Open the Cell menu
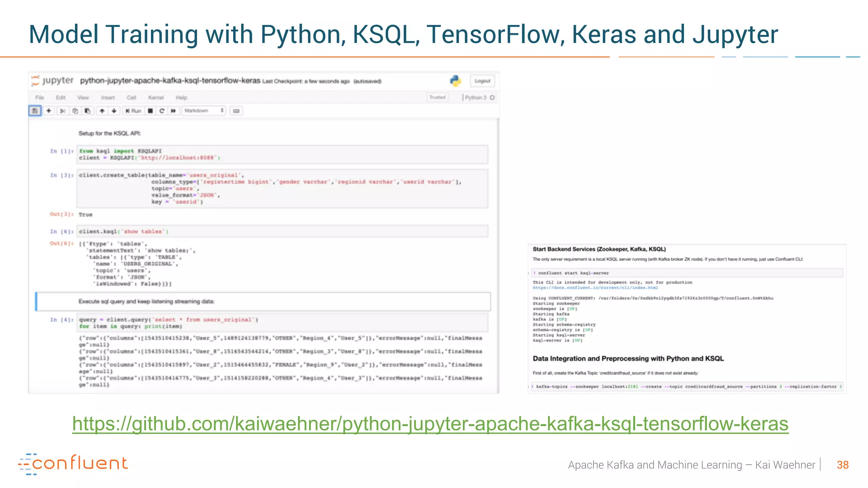Image resolution: width=868 pixels, height=488 pixels. point(131,97)
